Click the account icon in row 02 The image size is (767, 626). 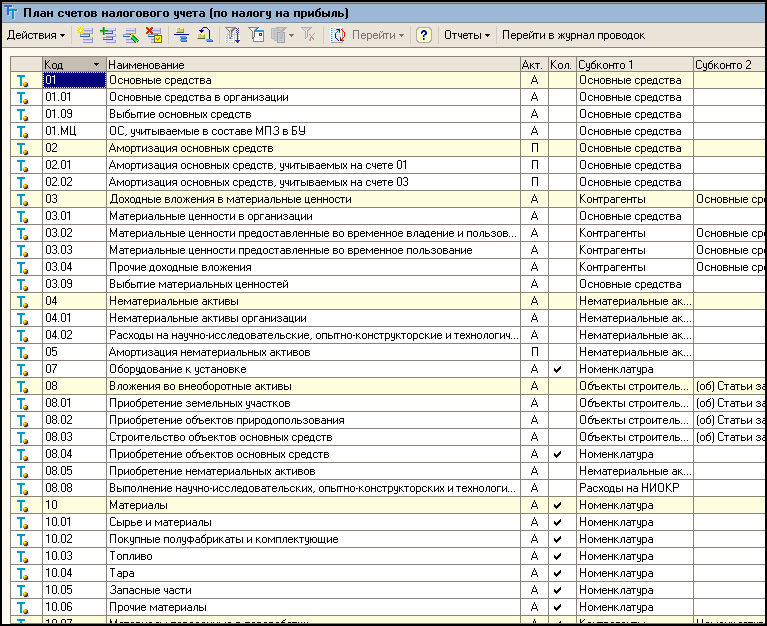tap(23, 148)
